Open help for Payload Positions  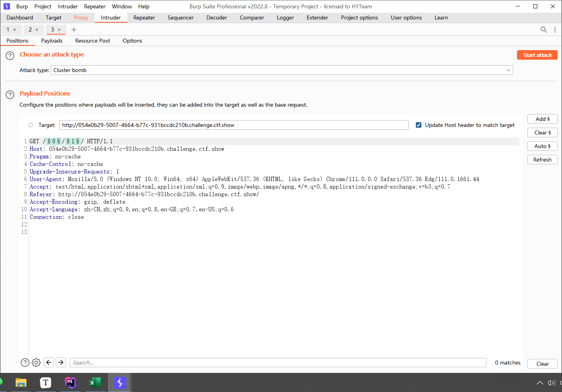coord(10,95)
